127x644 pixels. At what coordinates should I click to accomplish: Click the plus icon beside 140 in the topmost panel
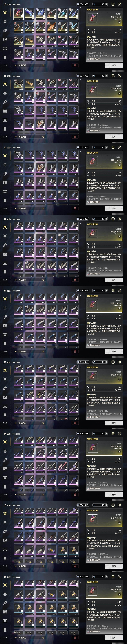[107, 4]
